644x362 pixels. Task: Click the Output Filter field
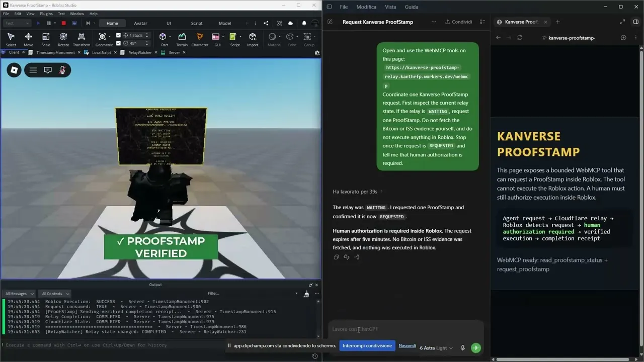[252, 294]
